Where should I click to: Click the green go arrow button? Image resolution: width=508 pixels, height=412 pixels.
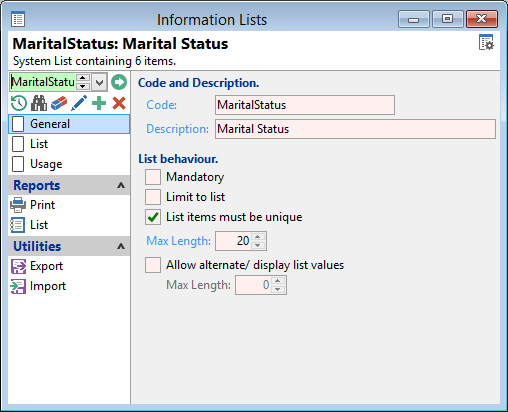click(119, 82)
